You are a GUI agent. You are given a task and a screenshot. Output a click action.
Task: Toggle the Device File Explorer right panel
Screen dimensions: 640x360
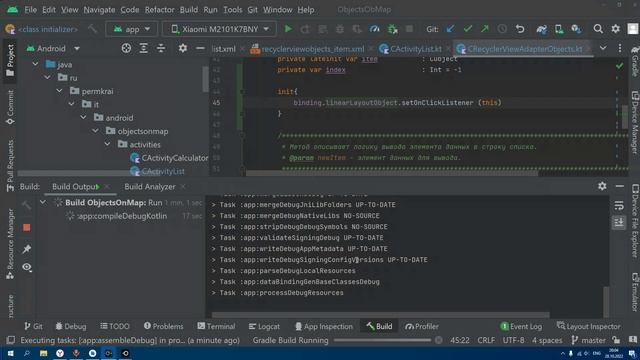(x=635, y=221)
